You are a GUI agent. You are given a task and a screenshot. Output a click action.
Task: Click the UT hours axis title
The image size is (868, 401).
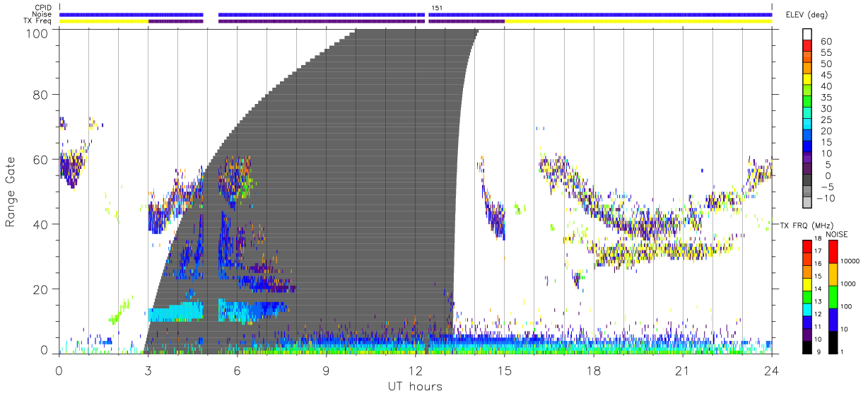(414, 387)
